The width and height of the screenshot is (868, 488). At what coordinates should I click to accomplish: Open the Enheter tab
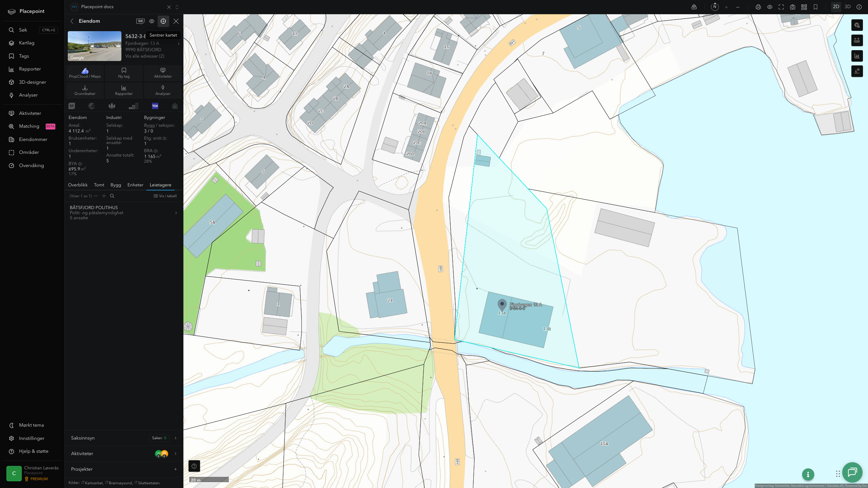tap(135, 185)
